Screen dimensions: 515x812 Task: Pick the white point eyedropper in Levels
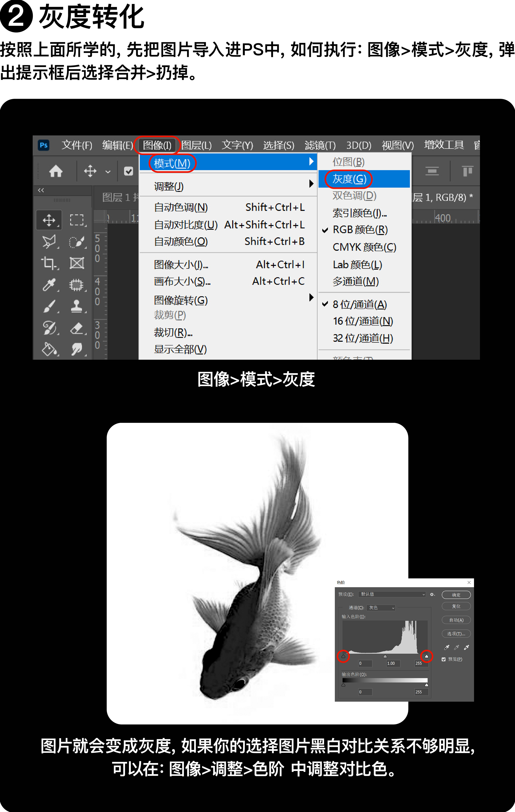point(466,648)
